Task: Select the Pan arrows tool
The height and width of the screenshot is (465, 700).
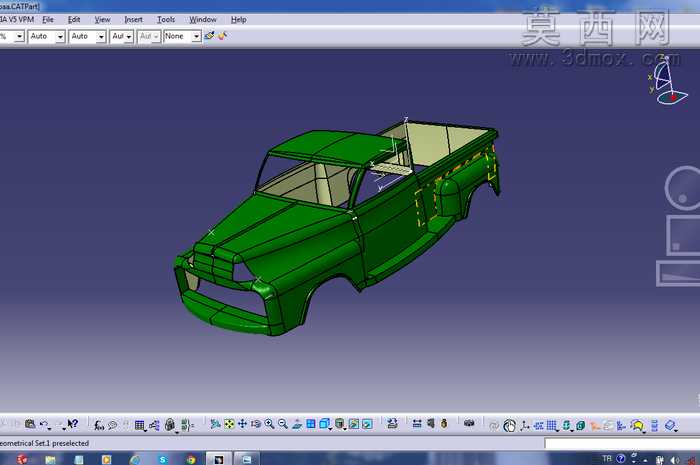Action: [242, 424]
